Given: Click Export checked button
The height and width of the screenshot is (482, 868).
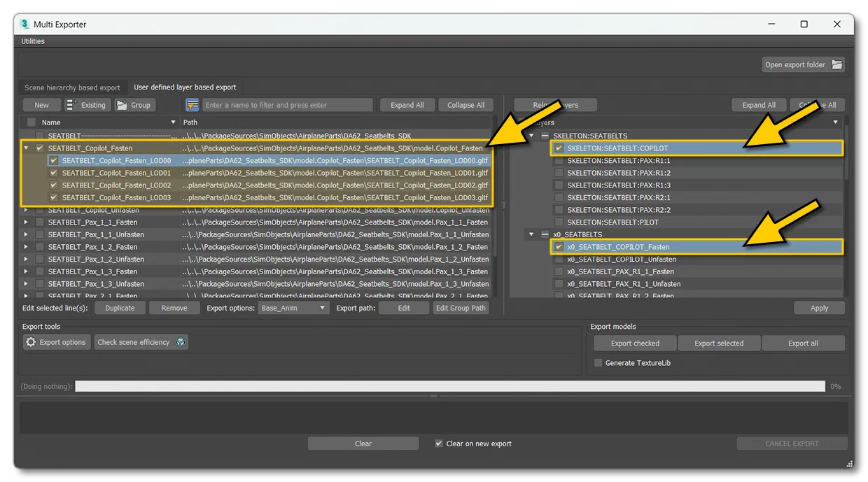Looking at the screenshot, I should tap(635, 343).
